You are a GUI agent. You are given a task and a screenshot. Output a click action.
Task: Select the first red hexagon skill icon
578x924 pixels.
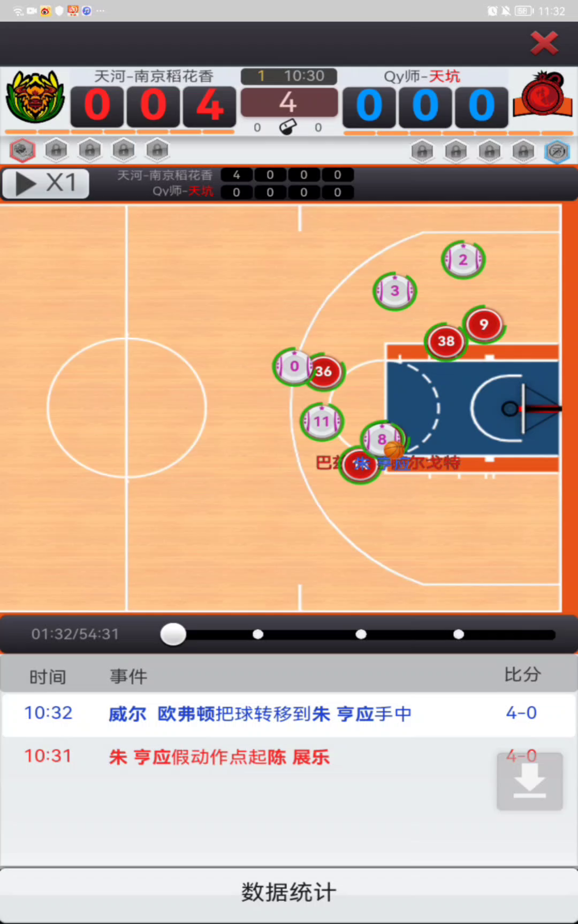point(22,150)
